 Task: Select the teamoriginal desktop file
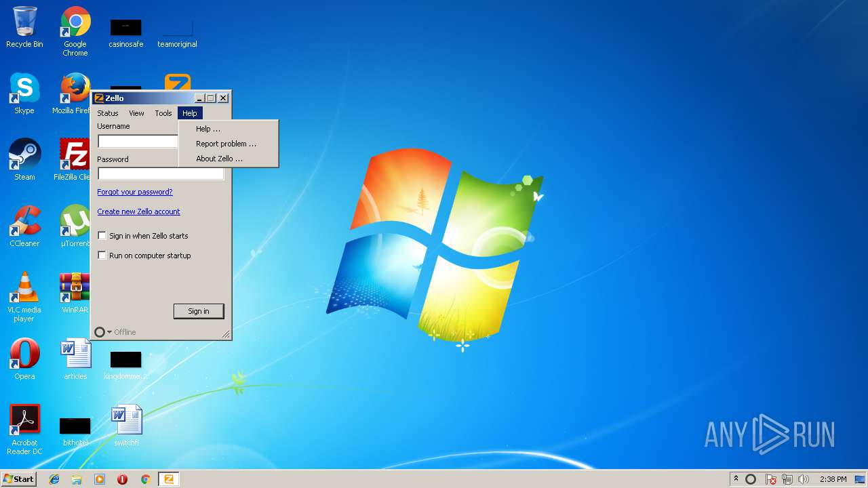click(177, 33)
